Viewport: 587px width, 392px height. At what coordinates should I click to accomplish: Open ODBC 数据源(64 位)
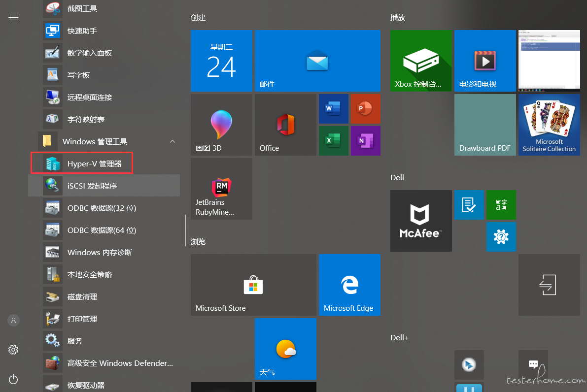[x=104, y=230]
